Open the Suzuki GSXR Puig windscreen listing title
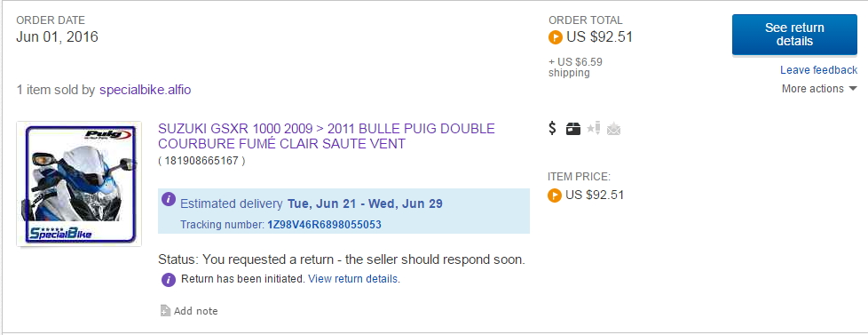 [327, 137]
